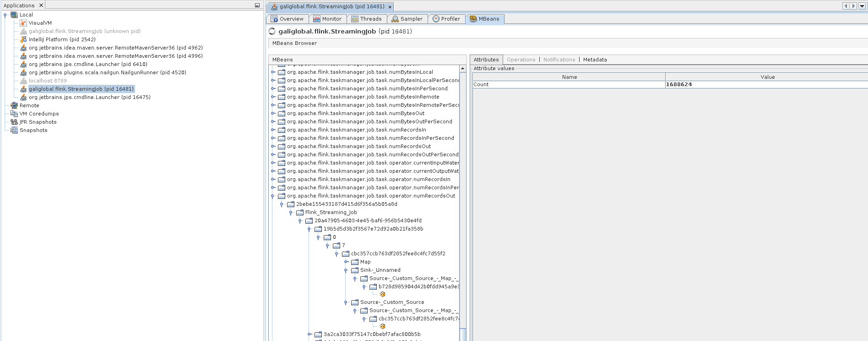Viewport: 868px width, 341px height.
Task: Click the Remote hosts icon
Action: 14,105
